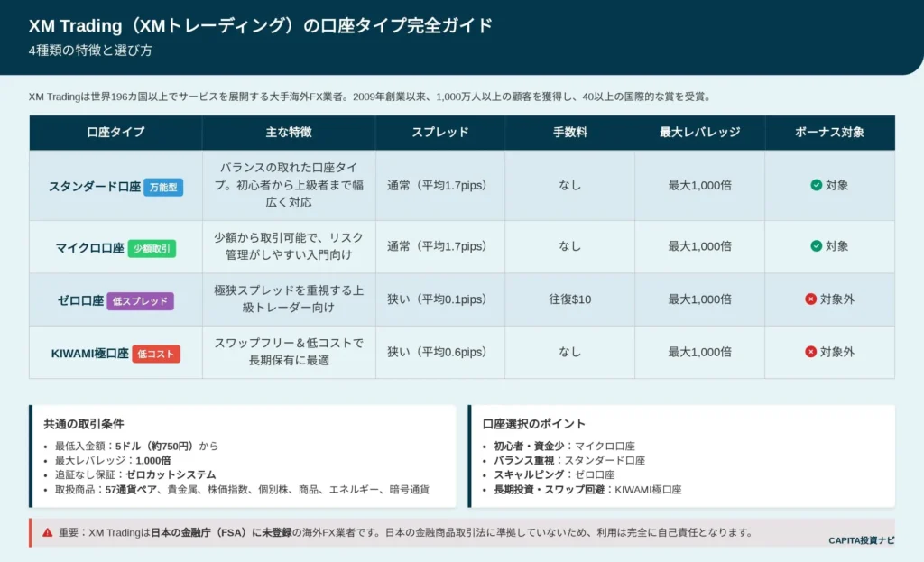The width and height of the screenshot is (924, 562).
Task: Click 最大1,000倍 in マイクロ口座 row
Action: click(699, 245)
